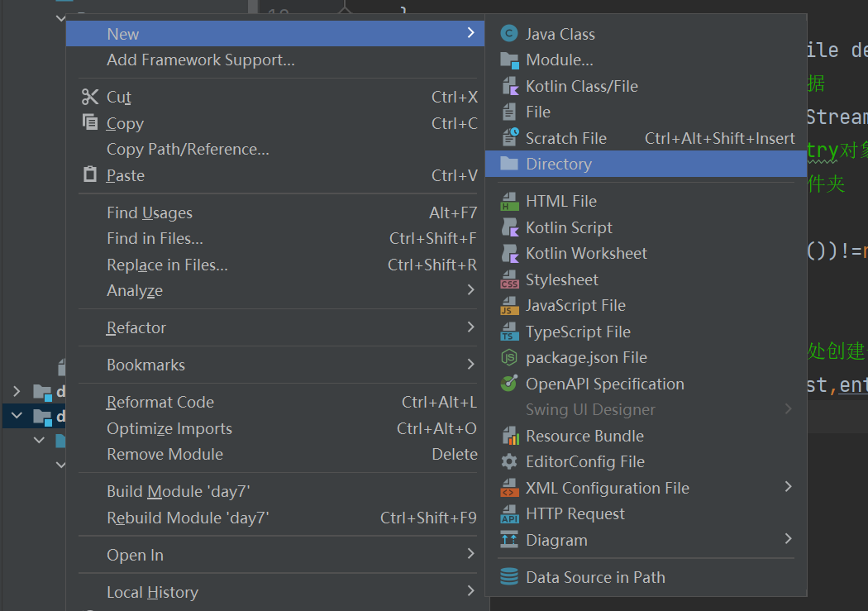Select Reformat Code from the context menu
The image size is (868, 611).
click(160, 402)
